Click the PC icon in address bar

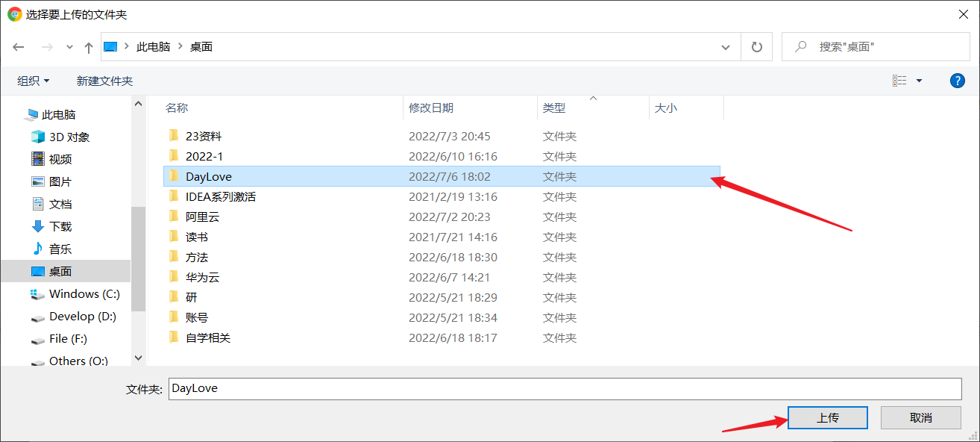tap(110, 46)
